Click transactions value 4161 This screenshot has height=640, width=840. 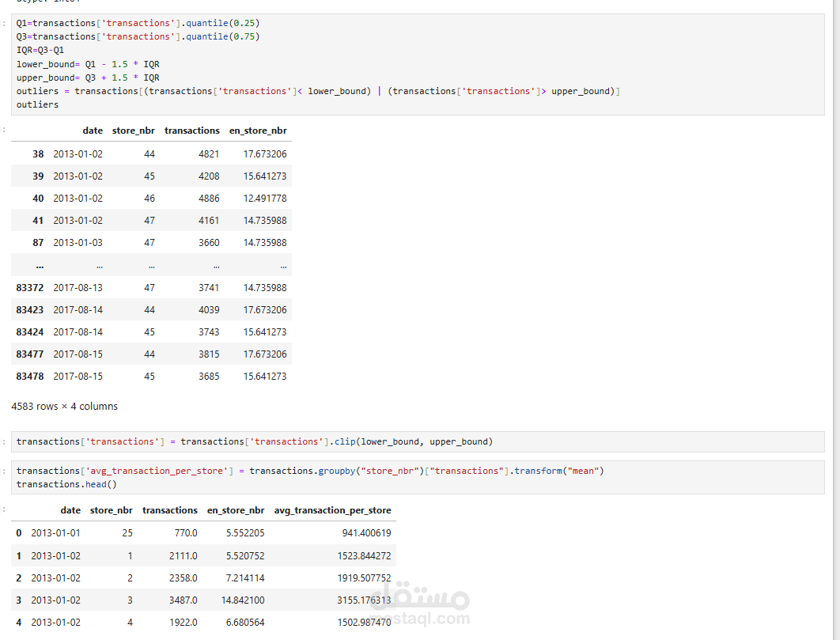209,221
